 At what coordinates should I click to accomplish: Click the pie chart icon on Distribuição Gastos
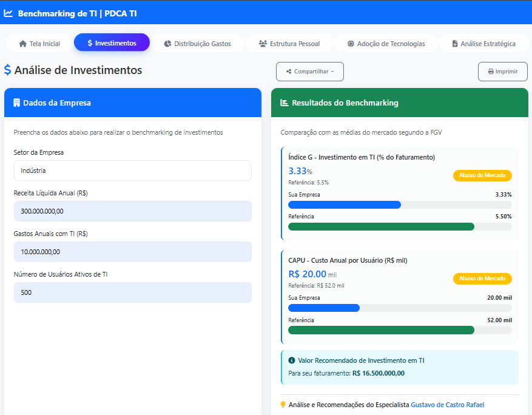point(167,44)
